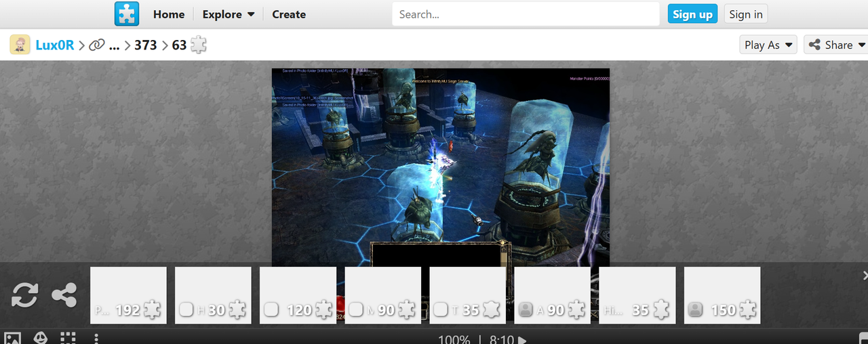Viewport: 868px width, 344px height.
Task: Open the Lux0R profile link
Action: pos(55,45)
